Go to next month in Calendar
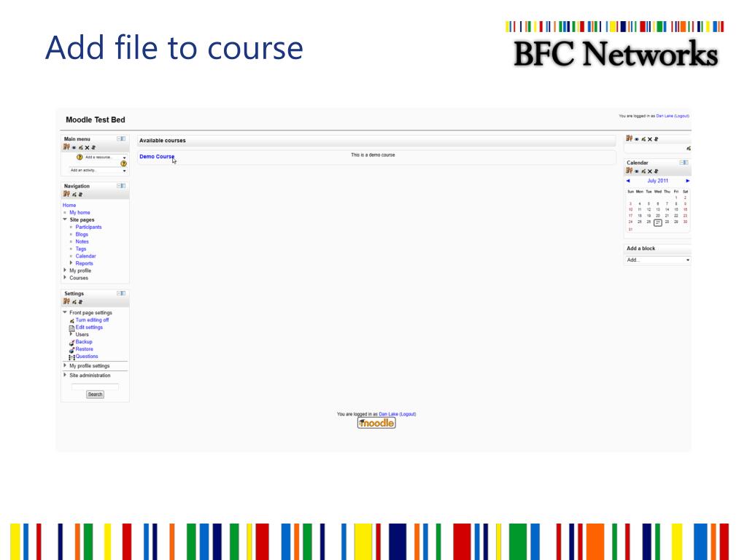Image resolution: width=747 pixels, height=560 pixels. [687, 181]
